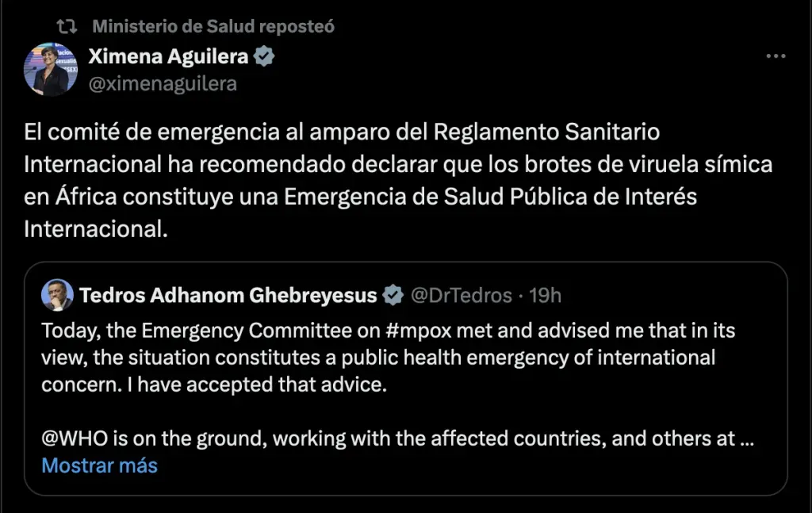Viewport: 812px width, 513px height.
Task: Click Ximena Aguilera's profile picture
Action: point(51,69)
